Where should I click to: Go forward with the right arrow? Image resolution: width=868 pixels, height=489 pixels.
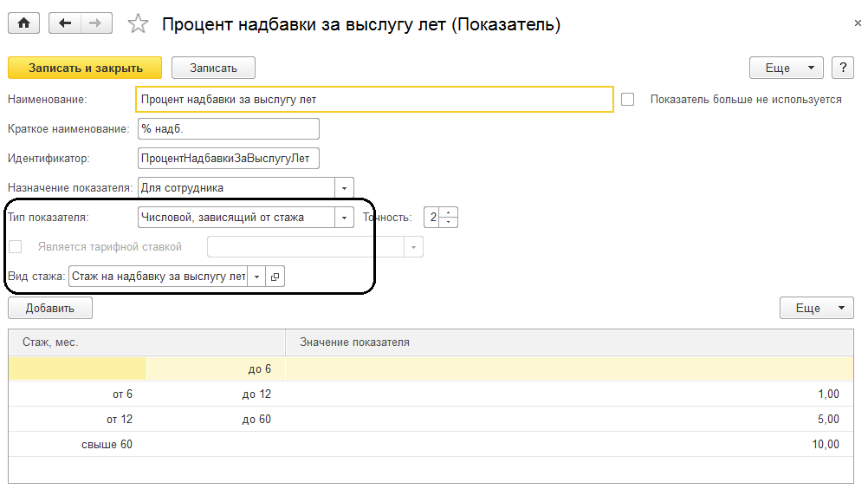(95, 23)
